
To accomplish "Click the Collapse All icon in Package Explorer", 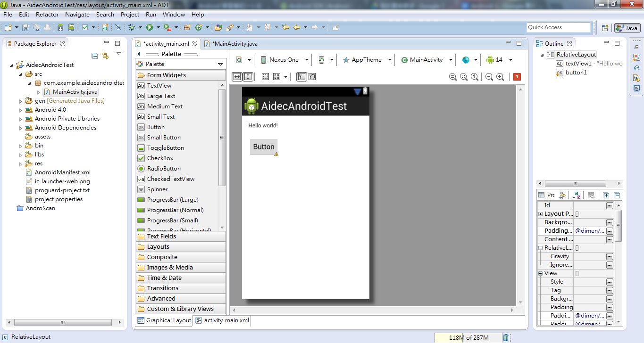I will 94,56.
